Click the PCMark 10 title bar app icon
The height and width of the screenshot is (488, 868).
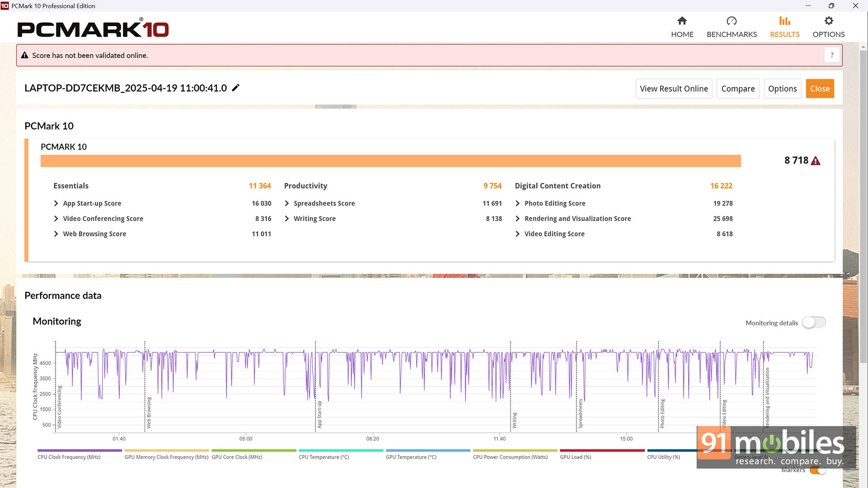[x=5, y=6]
